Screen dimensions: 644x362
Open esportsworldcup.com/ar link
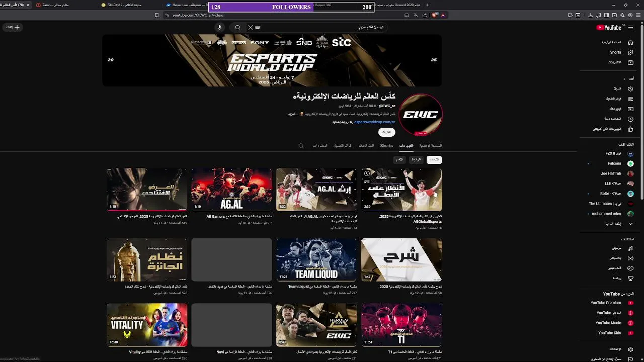(x=374, y=122)
